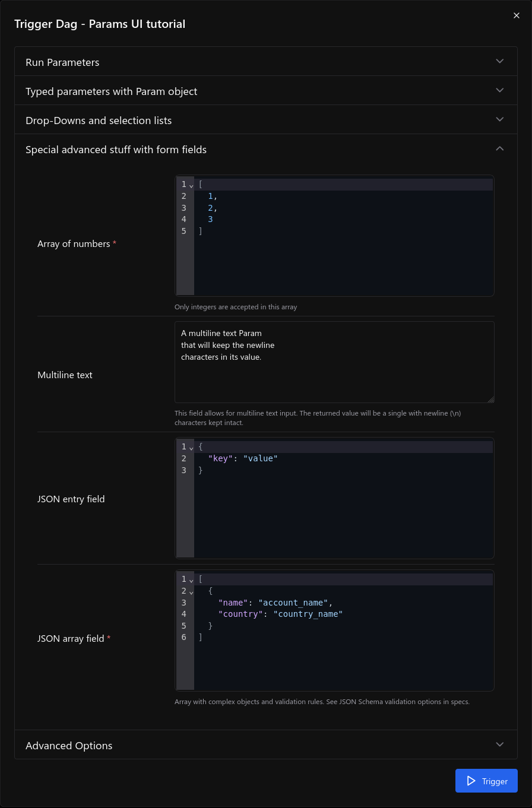Expand Typed parameters with Param object
The width and height of the screenshot is (532, 808).
click(265, 91)
